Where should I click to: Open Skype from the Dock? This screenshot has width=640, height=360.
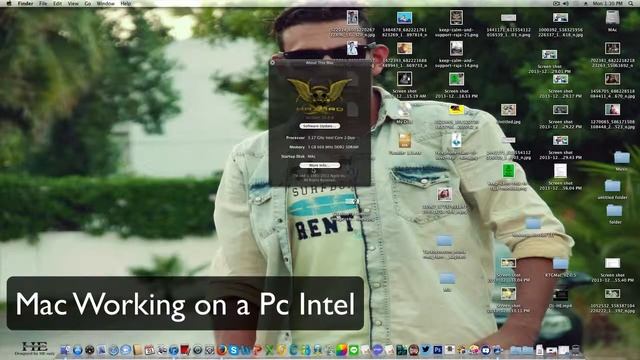(x=233, y=350)
